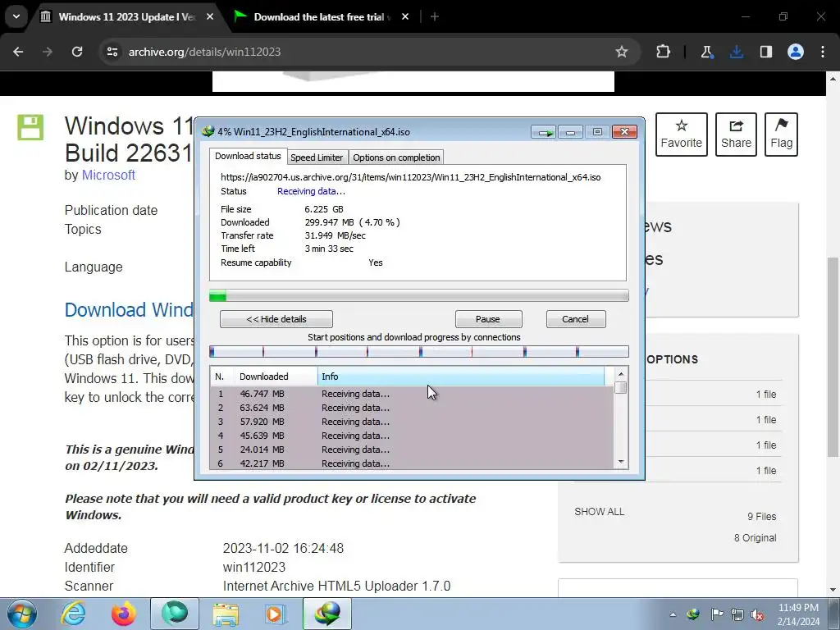Open Windows Media Player from taskbar

coord(276,614)
